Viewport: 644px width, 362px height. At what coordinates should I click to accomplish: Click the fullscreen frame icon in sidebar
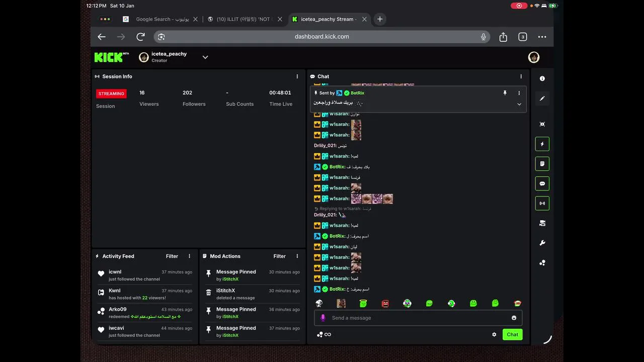tap(542, 124)
